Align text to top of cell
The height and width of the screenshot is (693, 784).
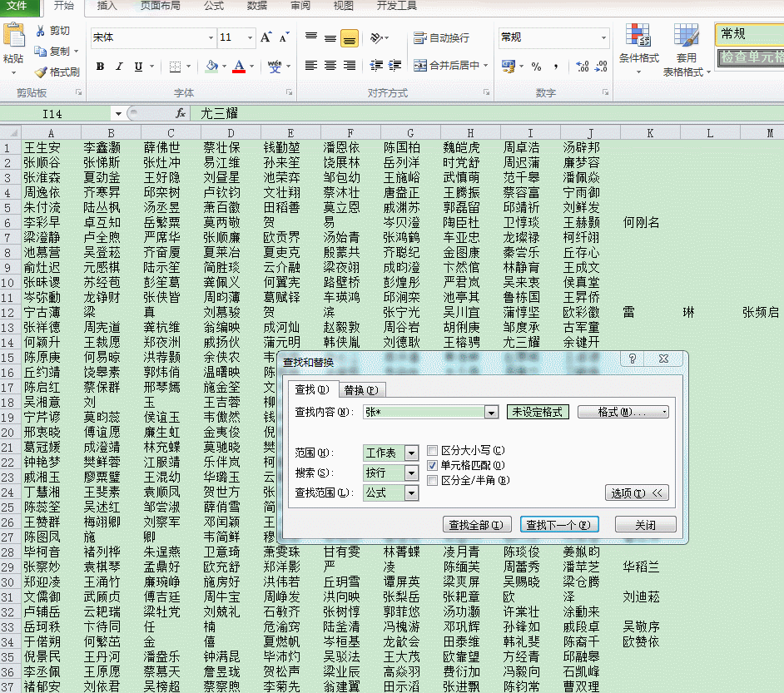click(x=311, y=37)
